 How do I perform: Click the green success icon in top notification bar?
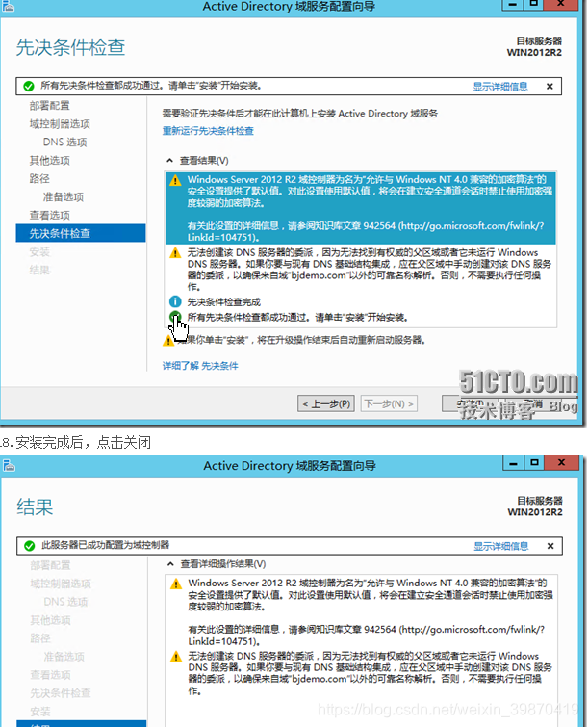click(29, 86)
